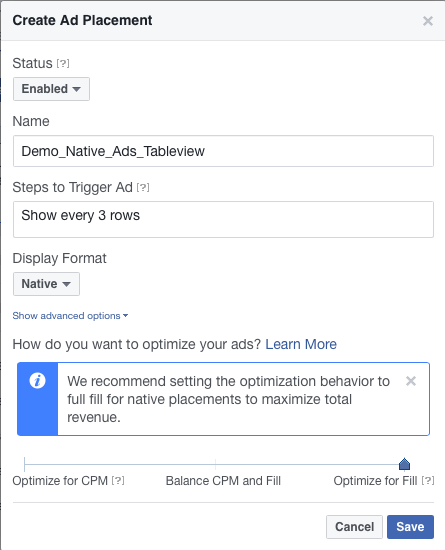Open the Enabled status dropdown
Viewport: 445px width, 550px height.
click(51, 89)
